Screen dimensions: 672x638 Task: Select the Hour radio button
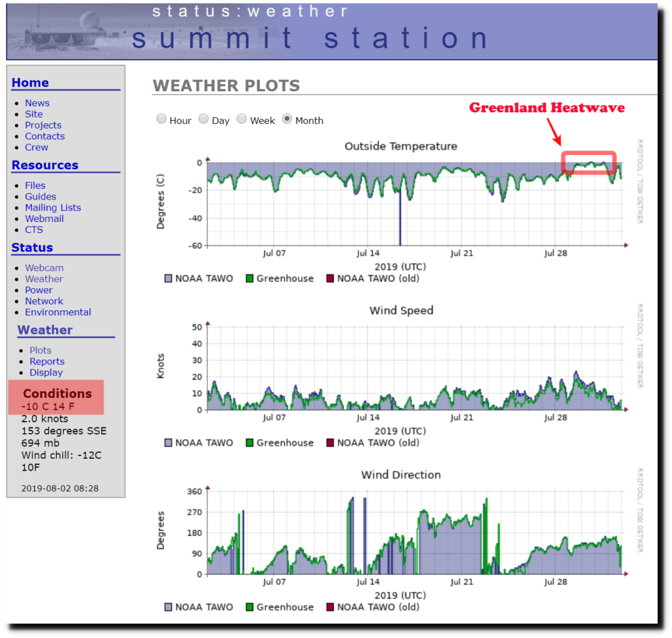161,119
